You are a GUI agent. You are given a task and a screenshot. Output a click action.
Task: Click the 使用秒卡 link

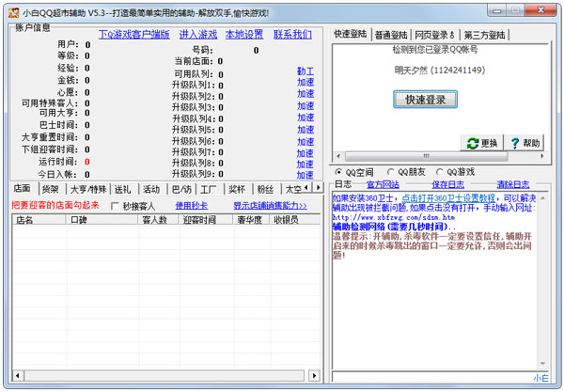pyautogui.click(x=192, y=206)
